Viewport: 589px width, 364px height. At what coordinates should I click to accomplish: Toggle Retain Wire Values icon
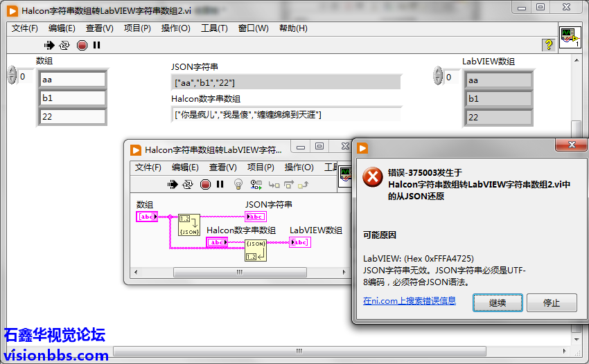(x=256, y=184)
